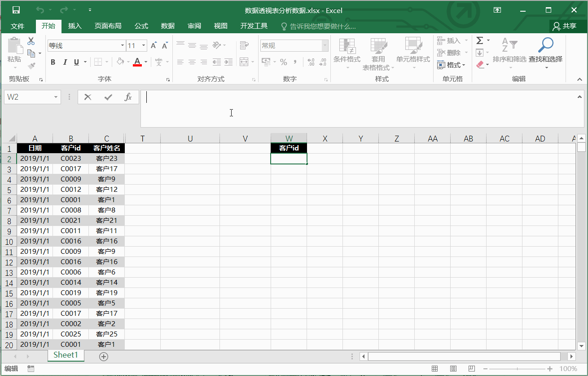Switch to the Data (数据) tab

(168, 26)
